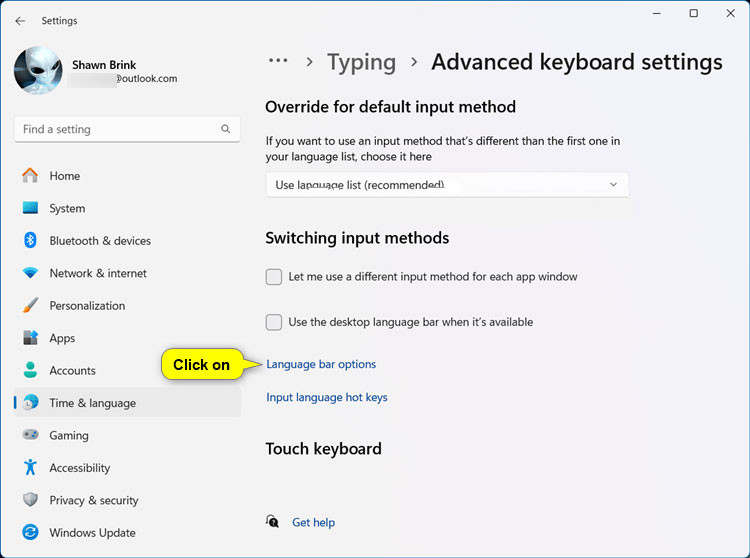The height and width of the screenshot is (558, 750).
Task: Click the Get help link
Action: pyautogui.click(x=313, y=522)
